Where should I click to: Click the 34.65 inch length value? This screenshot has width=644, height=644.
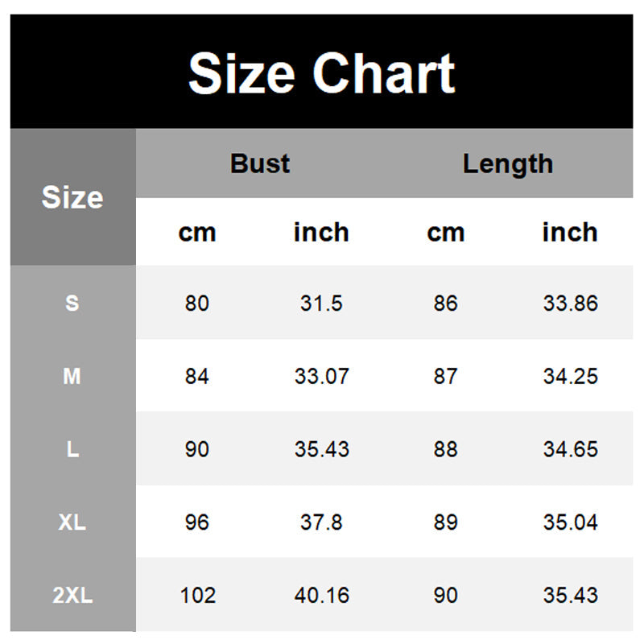(570, 449)
